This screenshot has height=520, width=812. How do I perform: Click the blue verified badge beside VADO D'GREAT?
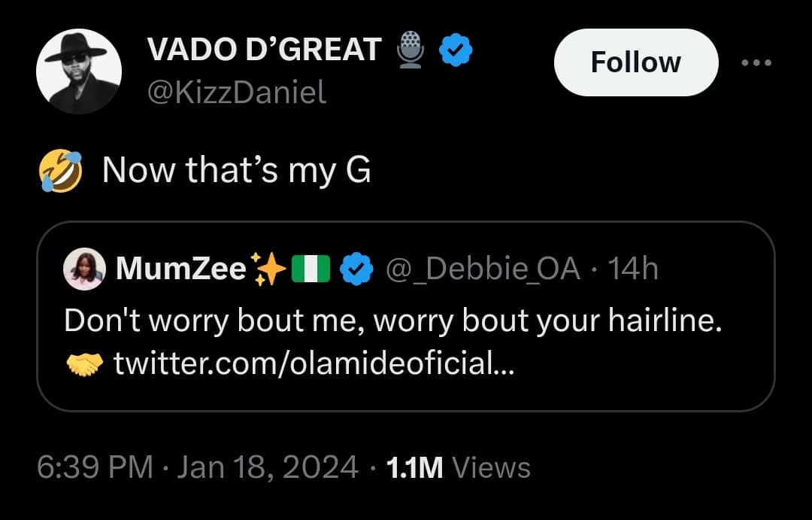(456, 50)
